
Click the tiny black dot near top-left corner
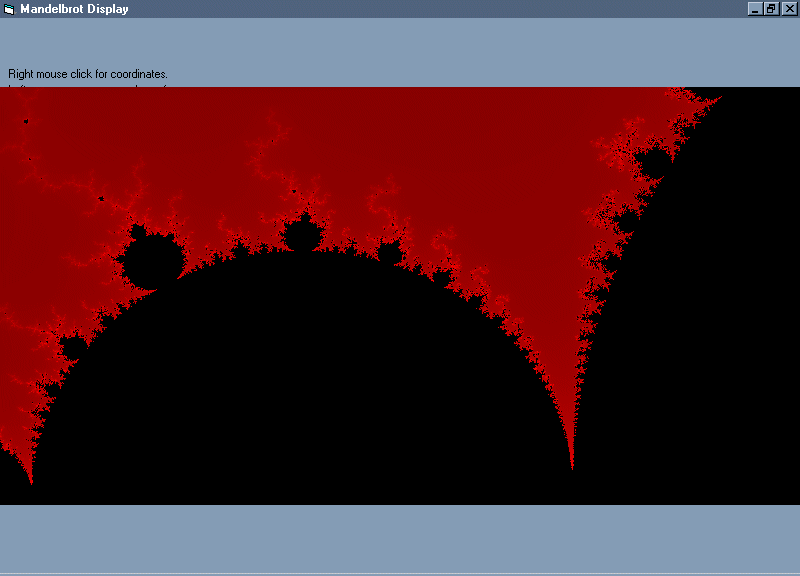point(25,122)
